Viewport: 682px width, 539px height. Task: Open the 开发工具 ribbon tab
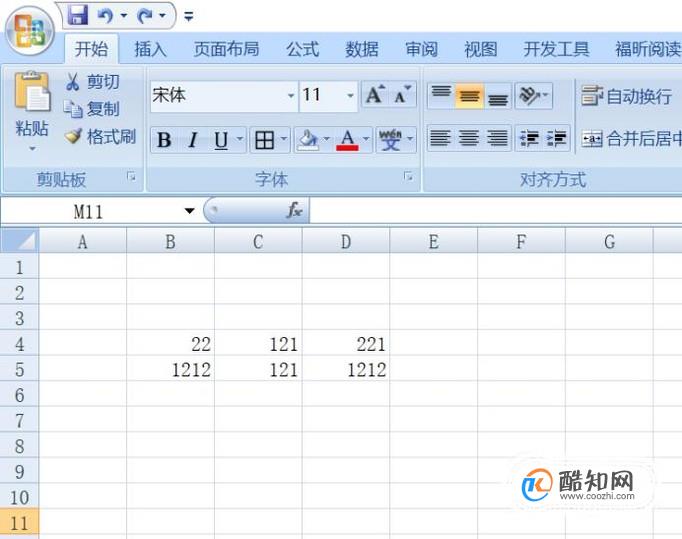(556, 49)
